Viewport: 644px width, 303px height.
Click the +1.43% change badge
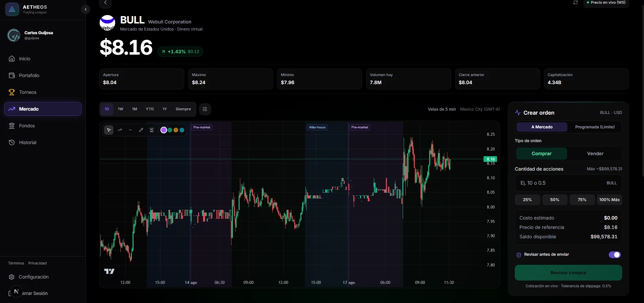pyautogui.click(x=180, y=52)
